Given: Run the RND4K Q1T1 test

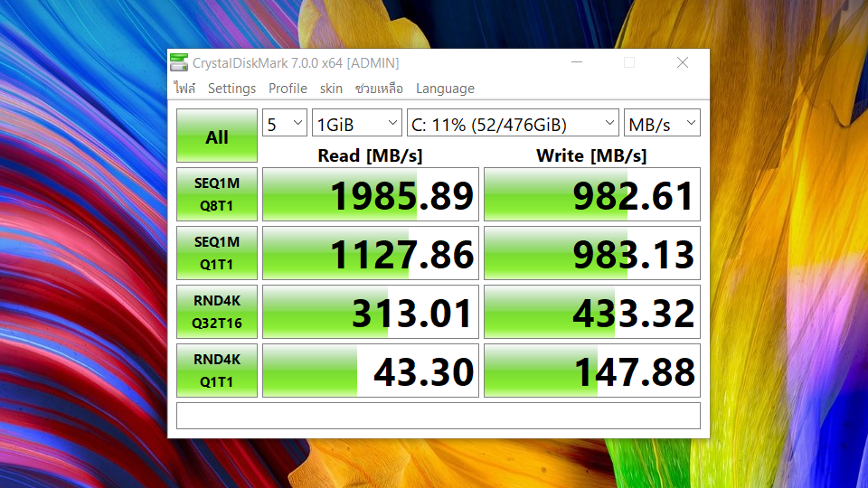Looking at the screenshot, I should tap(217, 371).
